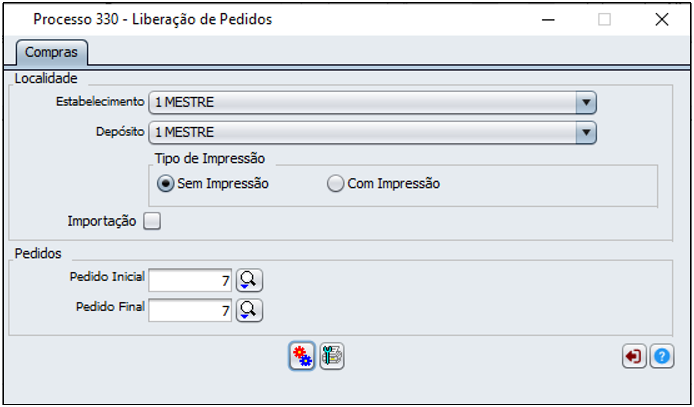Expand the Depósito dropdown arrow
Viewport: 694px width, 407px height.
(x=586, y=132)
